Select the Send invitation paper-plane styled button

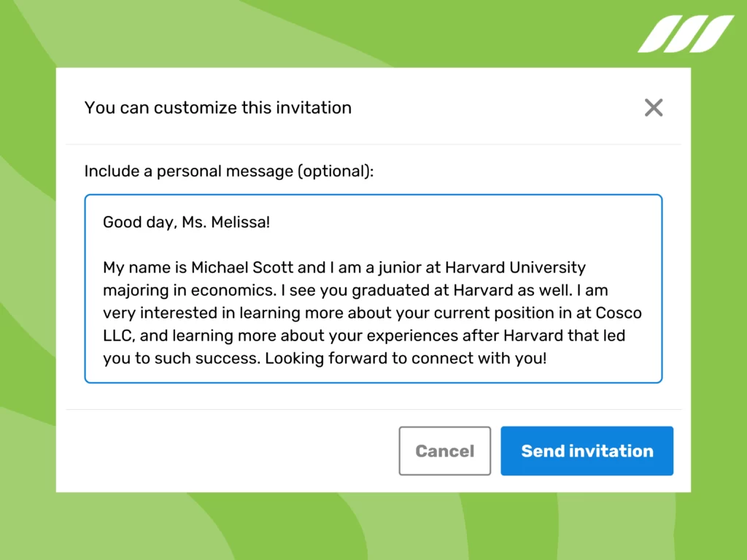pos(587,451)
